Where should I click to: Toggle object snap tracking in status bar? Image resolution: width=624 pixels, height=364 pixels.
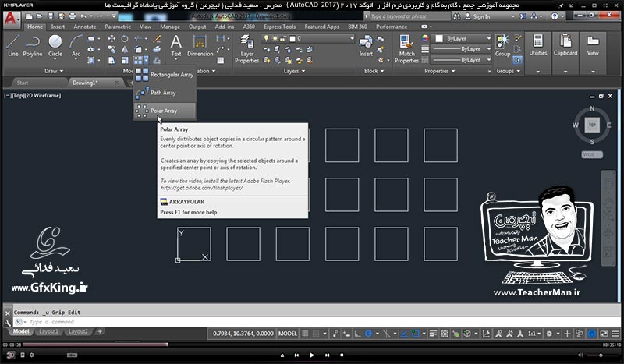(405, 334)
